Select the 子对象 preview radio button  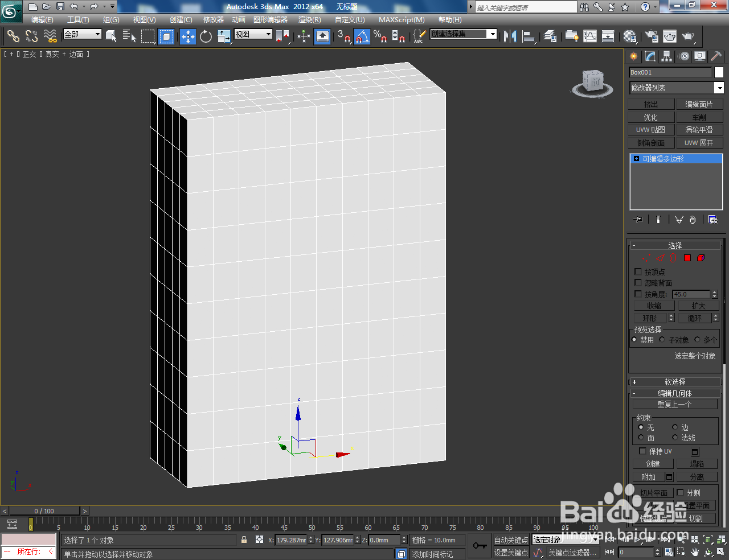tap(662, 339)
